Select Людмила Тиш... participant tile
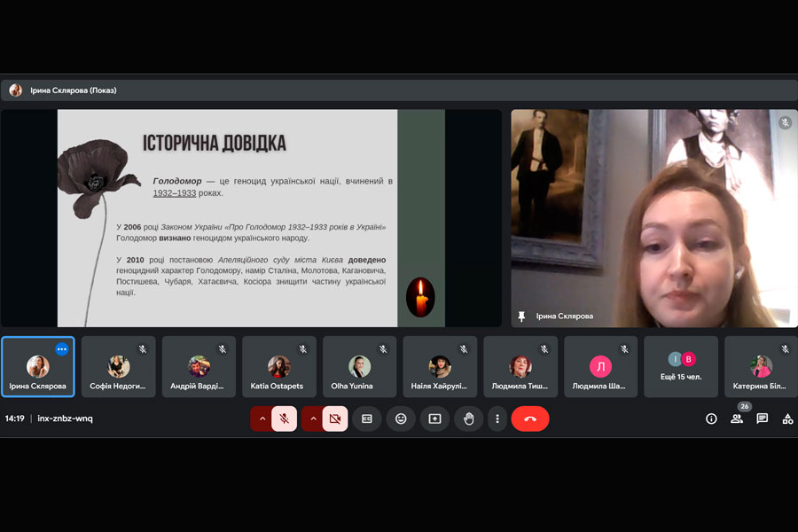 click(520, 366)
